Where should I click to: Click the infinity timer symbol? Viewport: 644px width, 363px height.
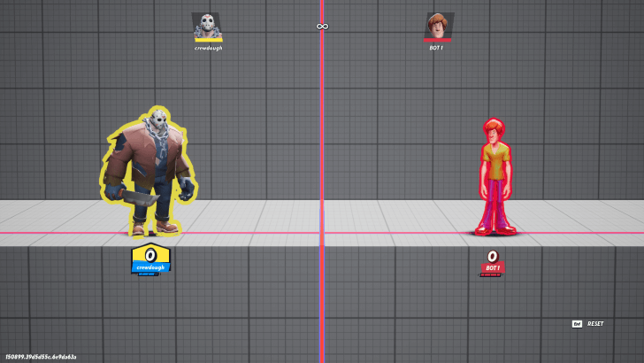pos(322,27)
